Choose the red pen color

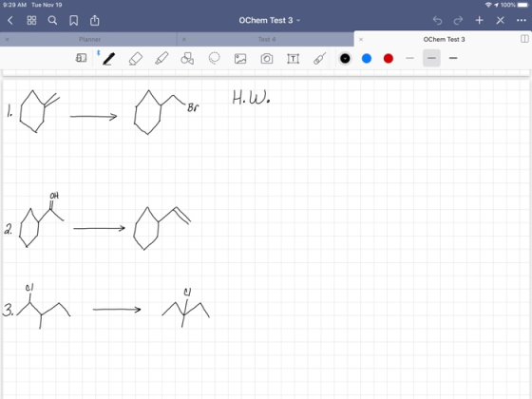point(389,59)
